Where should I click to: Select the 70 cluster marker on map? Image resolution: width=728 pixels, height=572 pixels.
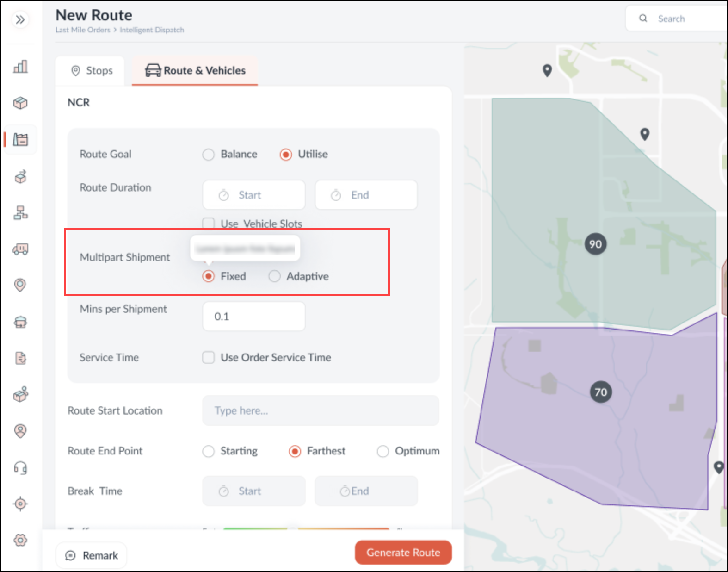coord(601,392)
